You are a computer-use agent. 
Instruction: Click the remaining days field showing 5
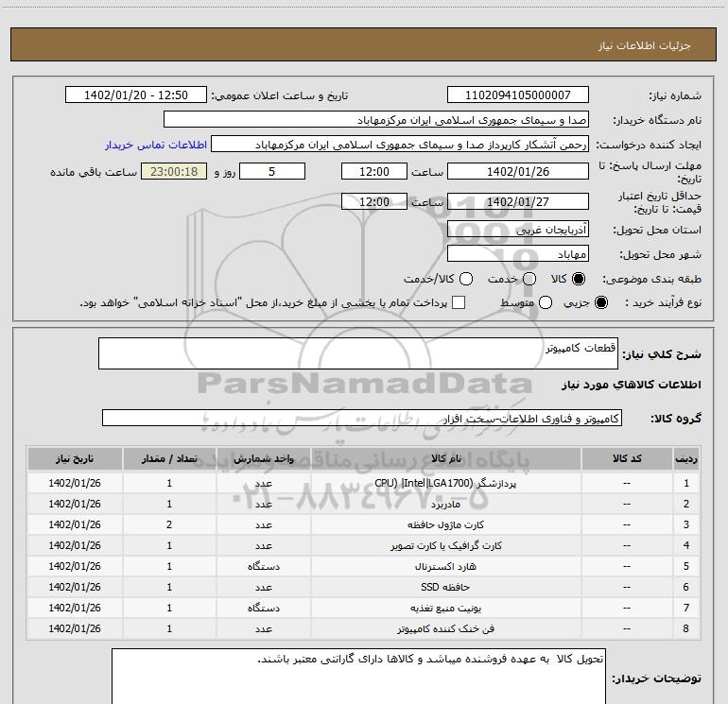pyautogui.click(x=272, y=171)
